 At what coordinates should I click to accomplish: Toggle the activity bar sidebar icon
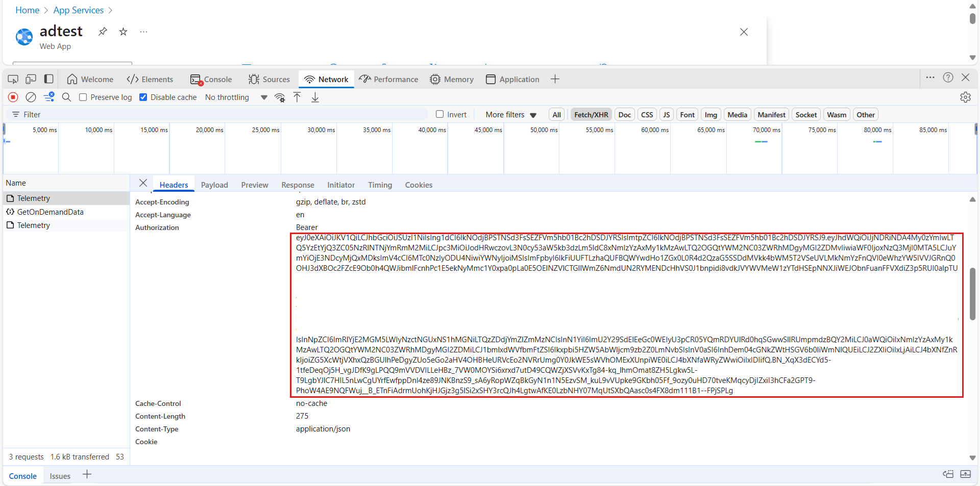coord(49,79)
